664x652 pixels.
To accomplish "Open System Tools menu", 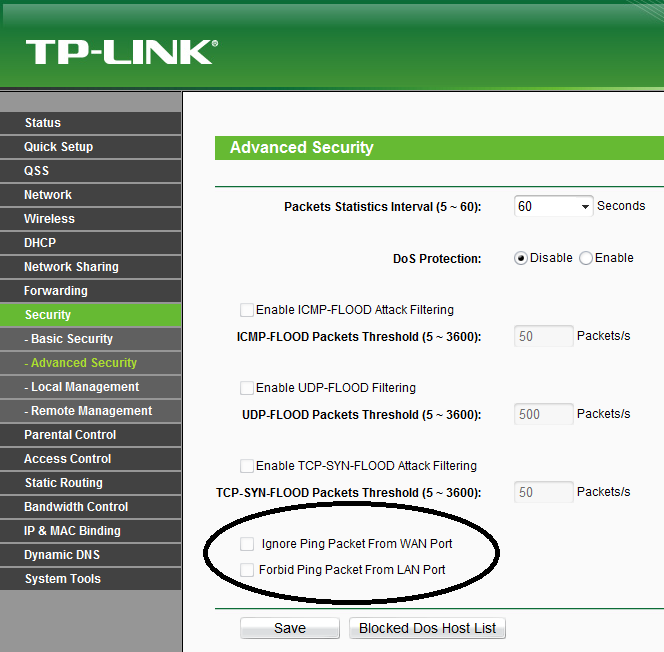I will point(91,579).
